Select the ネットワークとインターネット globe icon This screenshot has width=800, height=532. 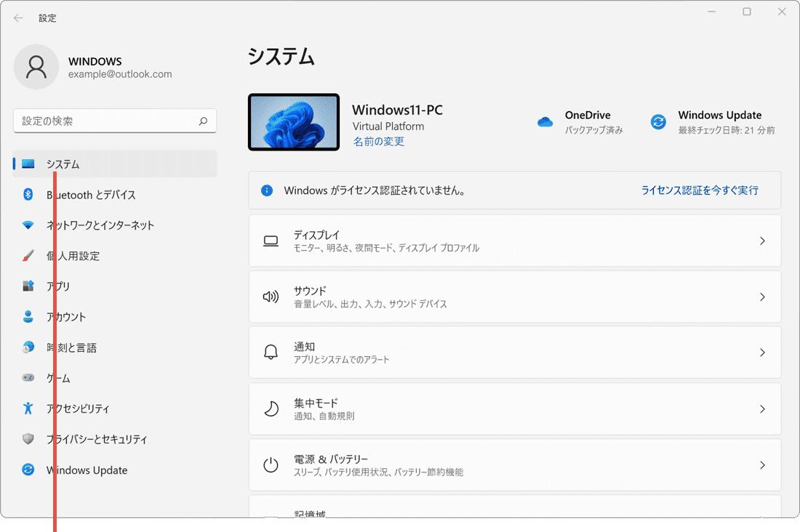pyautogui.click(x=28, y=225)
